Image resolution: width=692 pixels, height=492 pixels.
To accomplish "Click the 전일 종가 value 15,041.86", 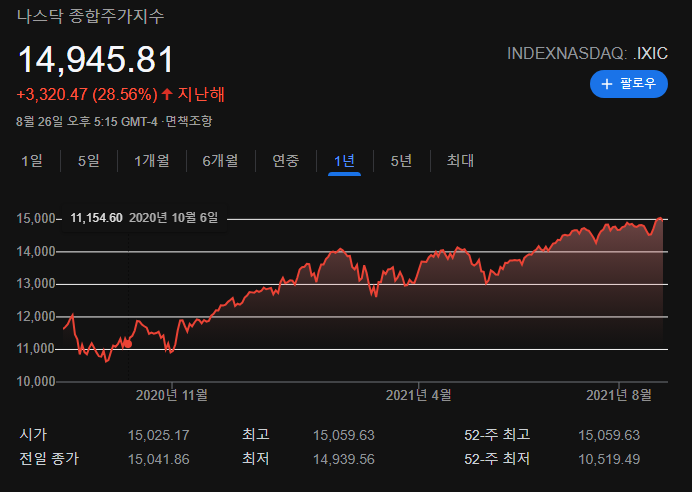I will pyautogui.click(x=158, y=459).
